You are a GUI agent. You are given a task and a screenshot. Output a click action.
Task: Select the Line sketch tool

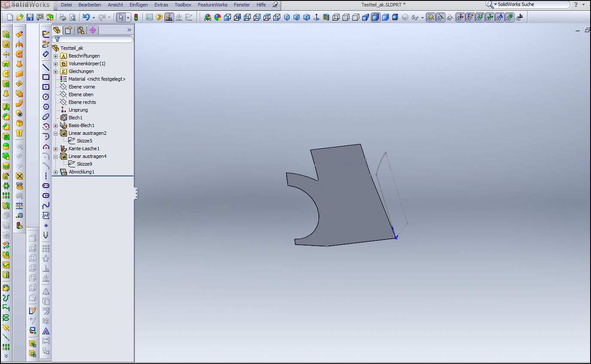point(46,67)
